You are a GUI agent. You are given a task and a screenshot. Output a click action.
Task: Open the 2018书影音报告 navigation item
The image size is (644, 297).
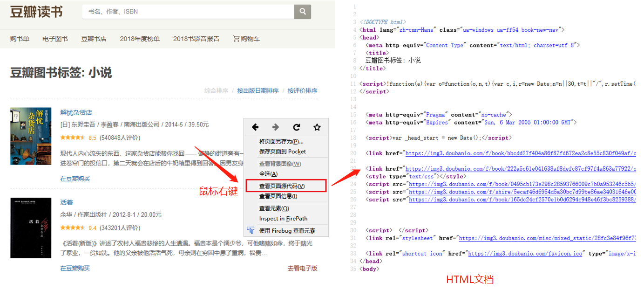[196, 39]
